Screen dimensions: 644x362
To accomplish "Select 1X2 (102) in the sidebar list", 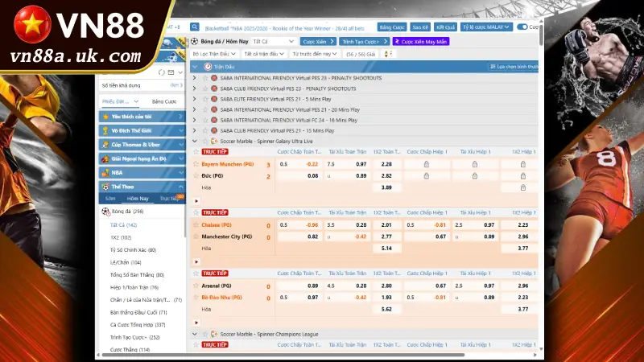I will click(x=121, y=237).
